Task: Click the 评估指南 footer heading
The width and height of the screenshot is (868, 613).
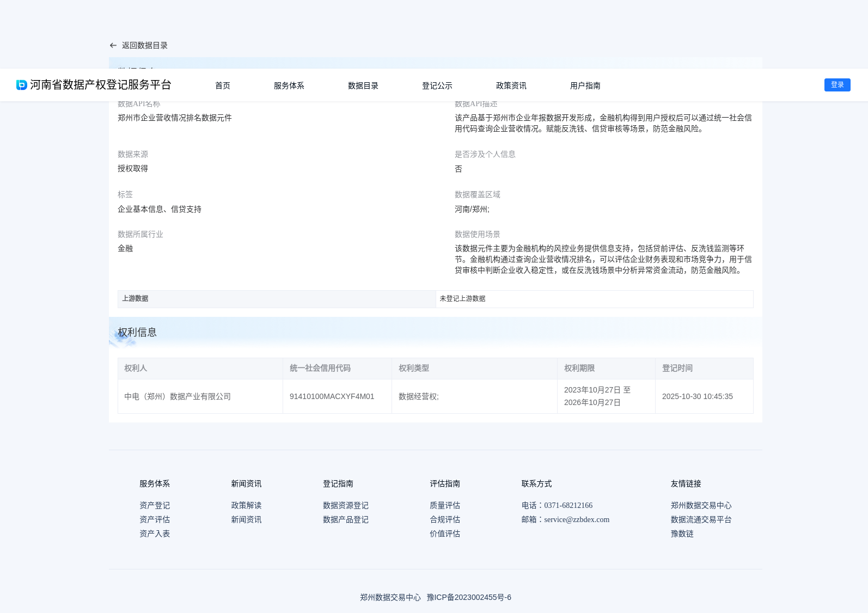Action: pos(445,484)
